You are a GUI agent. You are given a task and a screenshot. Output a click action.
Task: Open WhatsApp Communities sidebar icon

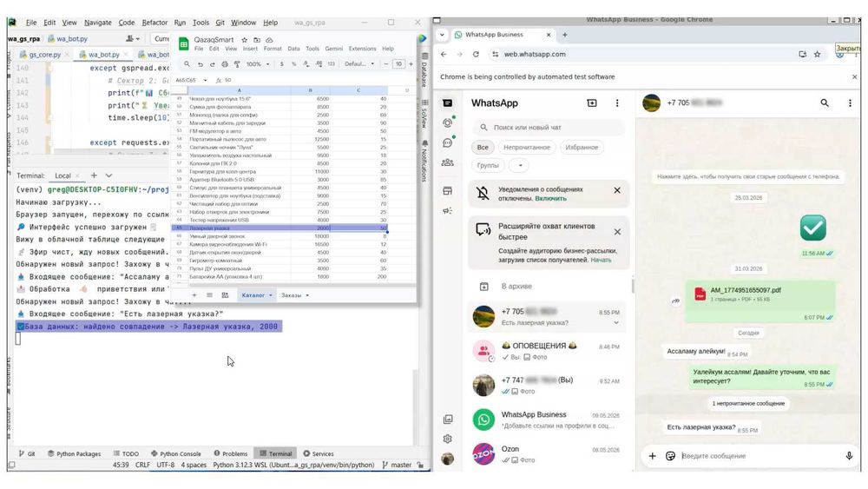(x=447, y=162)
